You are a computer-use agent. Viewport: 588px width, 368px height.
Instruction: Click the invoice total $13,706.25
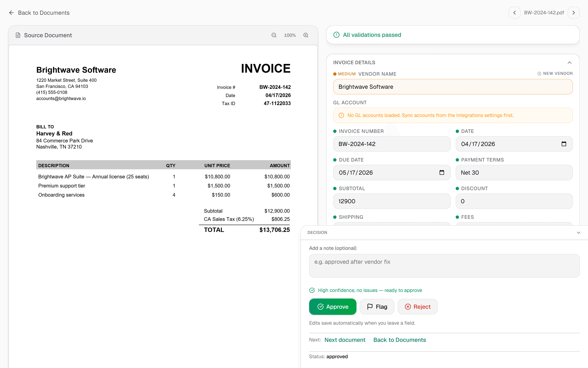pyautogui.click(x=274, y=230)
